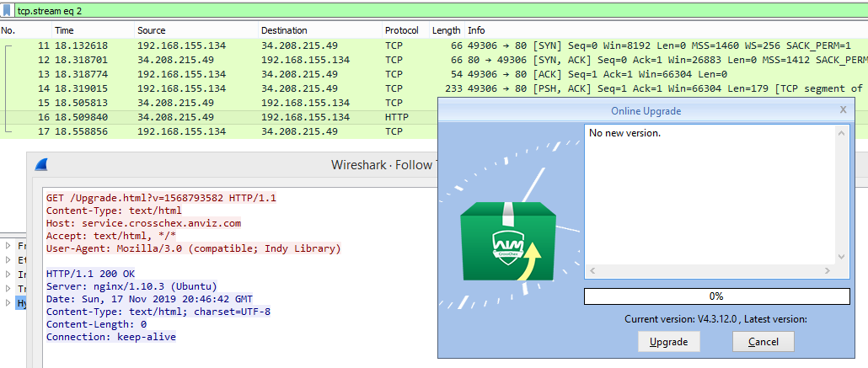The image size is (868, 368).
Task: Edit the tcp.stream eq 2 filter field
Action: click(x=440, y=10)
